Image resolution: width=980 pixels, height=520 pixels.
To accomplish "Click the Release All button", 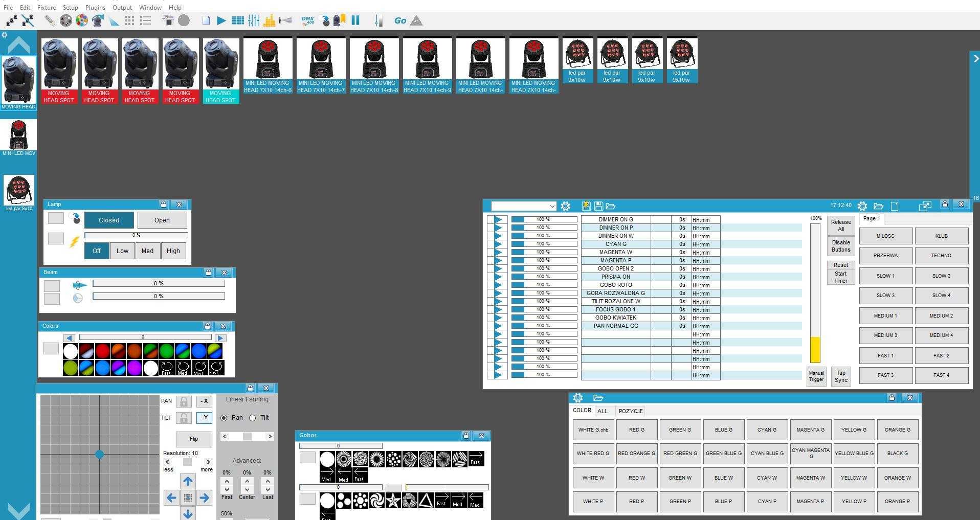I will pos(841,225).
